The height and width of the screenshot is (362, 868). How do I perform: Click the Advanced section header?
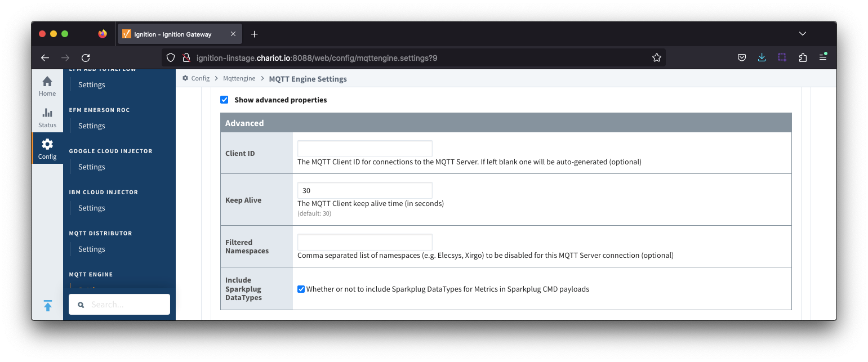506,123
